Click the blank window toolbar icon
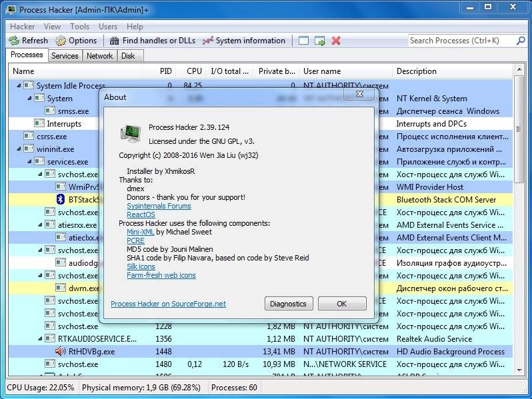The image size is (532, 399). click(x=303, y=41)
